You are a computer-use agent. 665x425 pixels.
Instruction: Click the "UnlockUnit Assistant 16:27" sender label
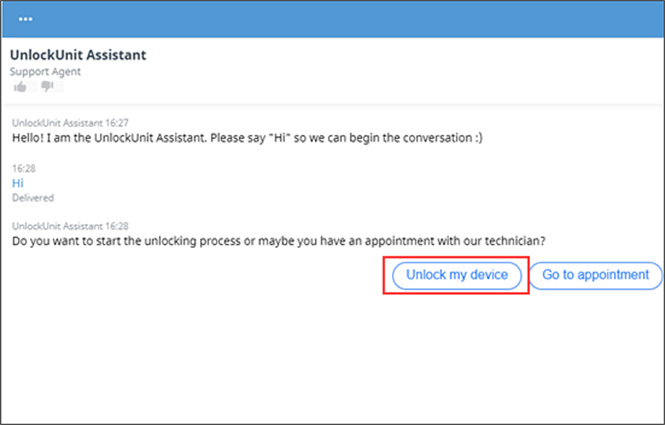point(70,123)
